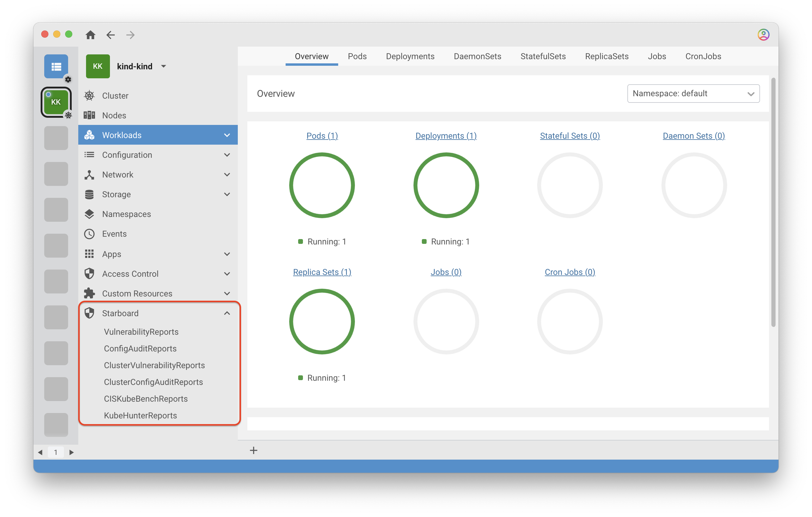Collapse the Starboard section
Screen dimensions: 812x517
[x=227, y=313]
